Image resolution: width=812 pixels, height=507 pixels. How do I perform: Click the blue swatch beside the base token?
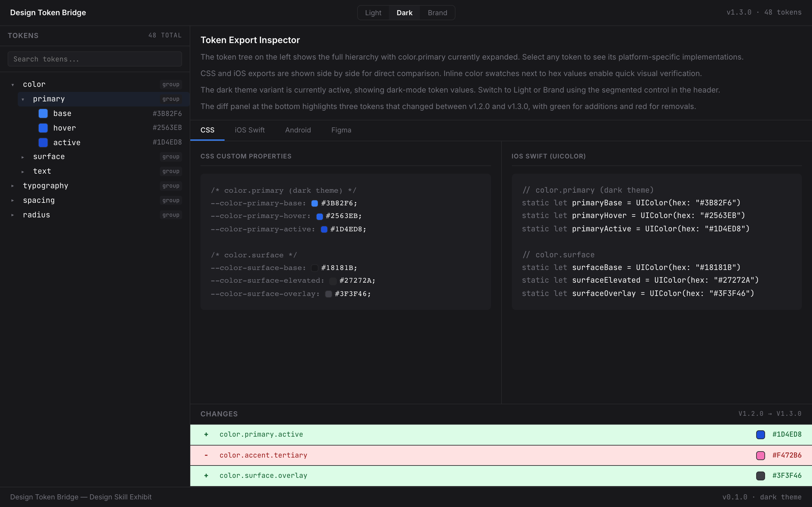[x=43, y=113]
